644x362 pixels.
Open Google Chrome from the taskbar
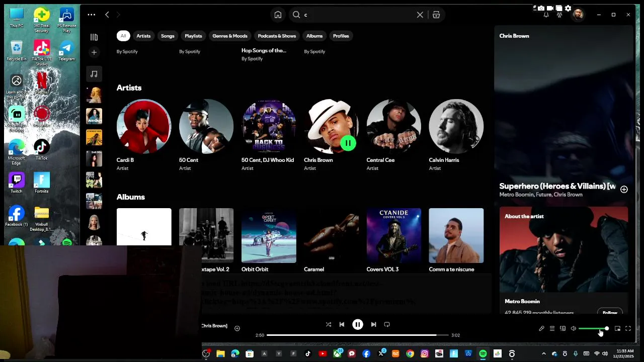(410, 354)
